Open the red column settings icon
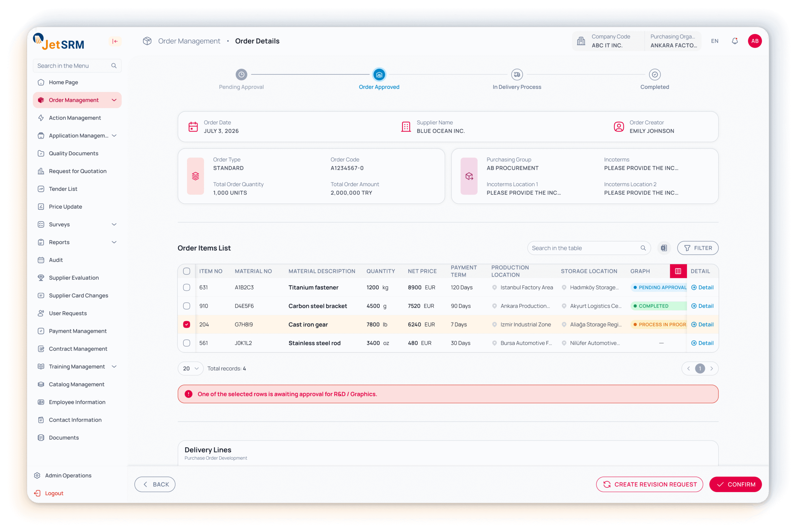The width and height of the screenshot is (798, 532). 678,271
